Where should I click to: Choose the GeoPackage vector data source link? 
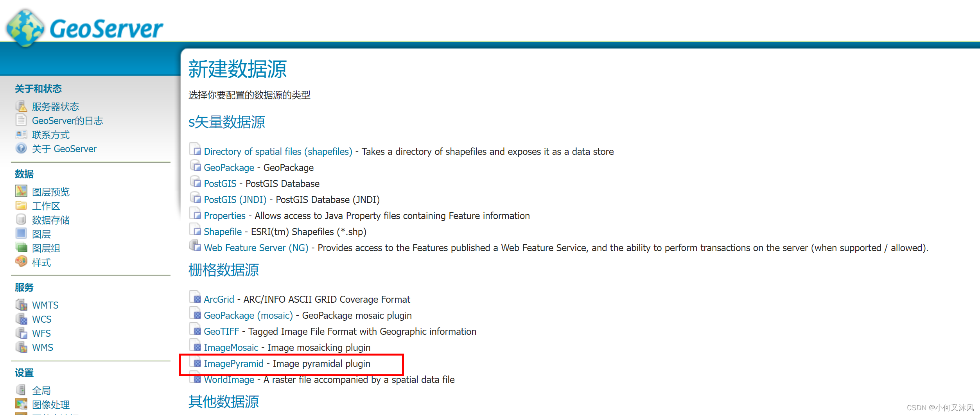[x=229, y=168]
